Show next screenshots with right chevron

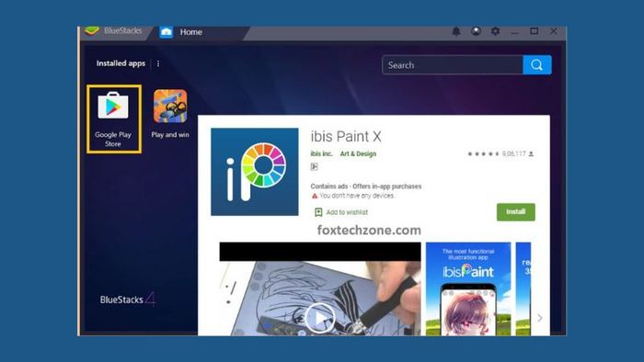540,318
